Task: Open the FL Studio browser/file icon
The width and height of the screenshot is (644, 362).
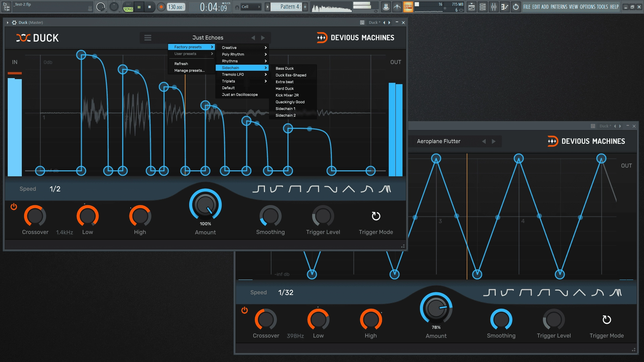Action: [x=7, y=6]
